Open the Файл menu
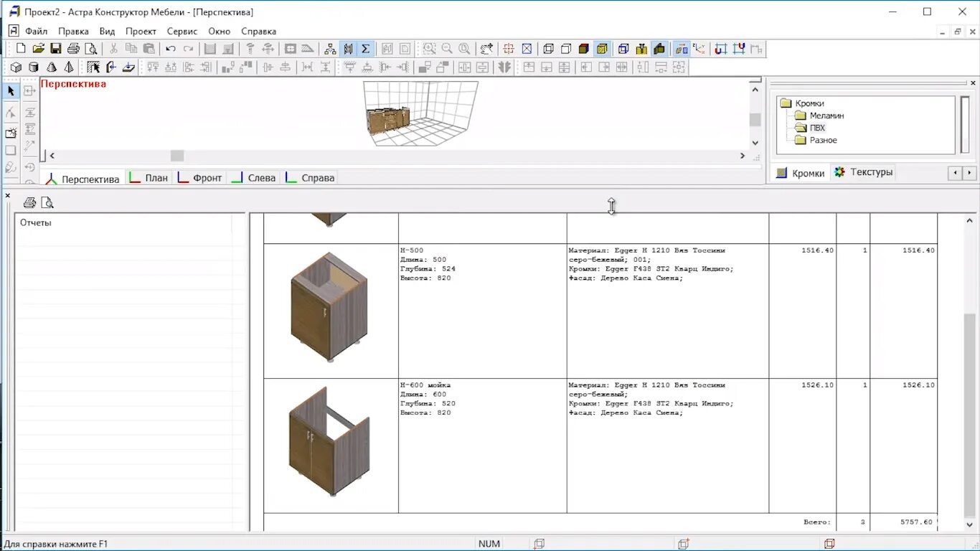Screen dimensions: 980x551 click(x=36, y=32)
